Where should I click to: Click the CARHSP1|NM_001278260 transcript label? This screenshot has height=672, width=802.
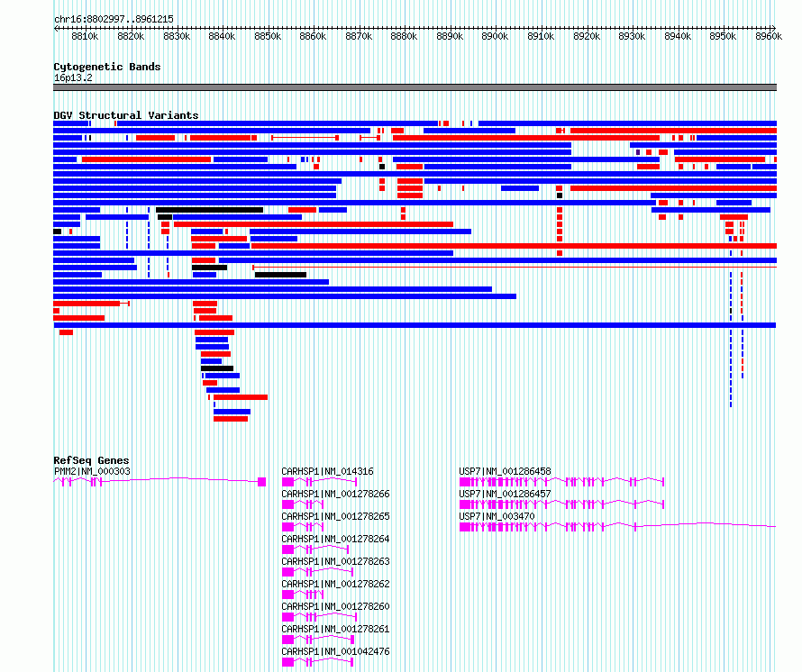335,606
